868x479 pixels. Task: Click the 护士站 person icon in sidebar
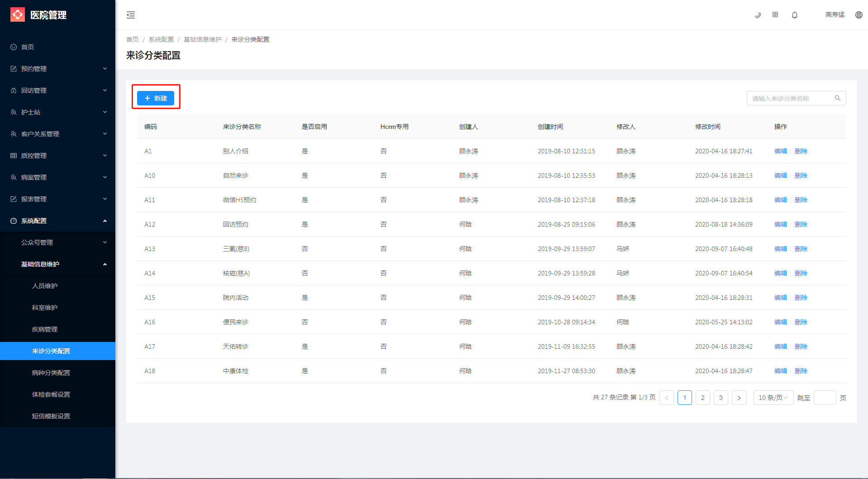tap(14, 112)
